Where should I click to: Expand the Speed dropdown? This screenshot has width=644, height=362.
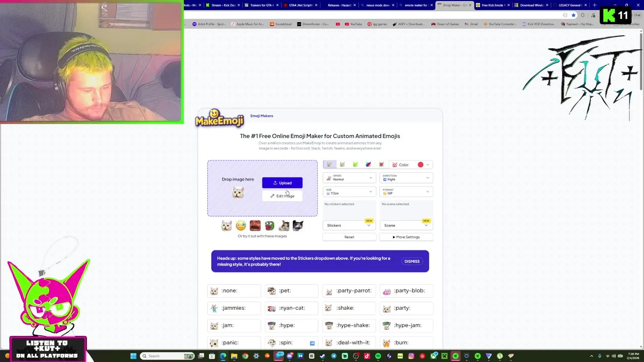click(x=349, y=178)
